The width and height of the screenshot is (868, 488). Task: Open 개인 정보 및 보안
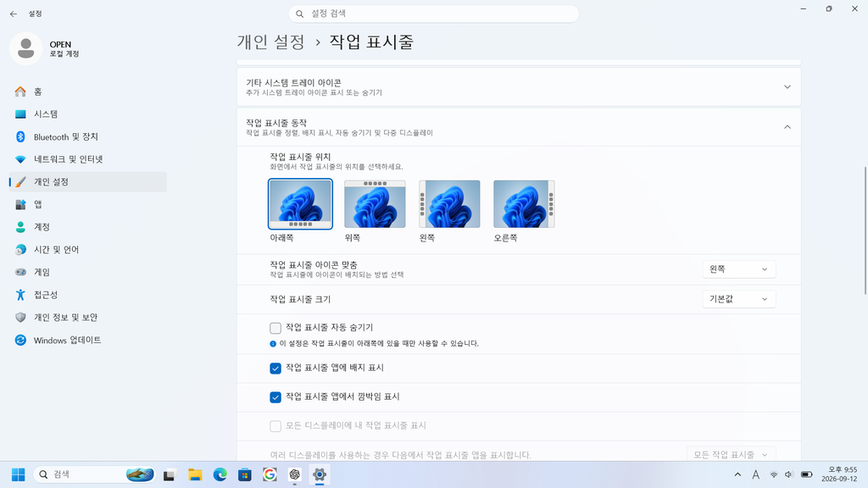pyautogui.click(x=87, y=318)
